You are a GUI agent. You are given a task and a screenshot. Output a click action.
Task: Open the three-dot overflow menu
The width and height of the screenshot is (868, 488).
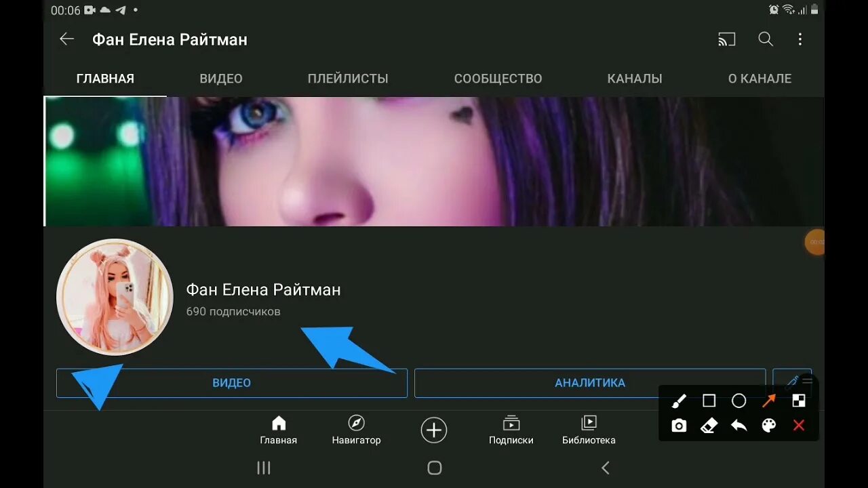pyautogui.click(x=800, y=39)
